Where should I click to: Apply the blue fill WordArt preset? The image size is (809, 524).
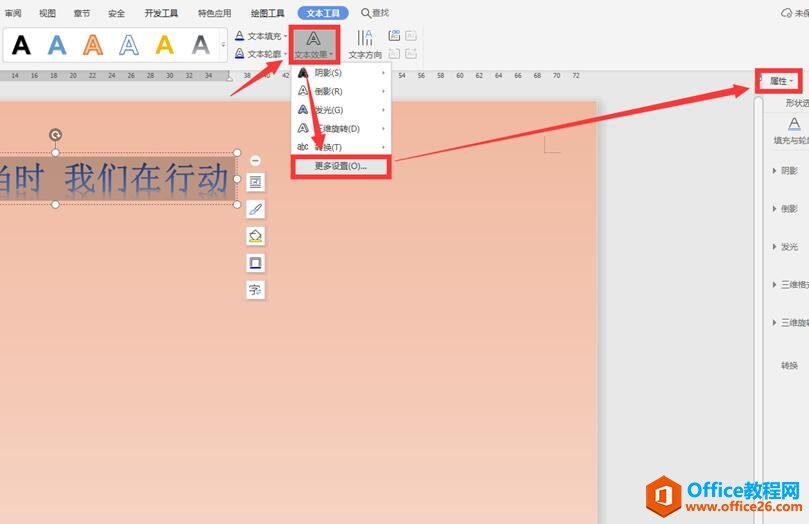(x=57, y=45)
